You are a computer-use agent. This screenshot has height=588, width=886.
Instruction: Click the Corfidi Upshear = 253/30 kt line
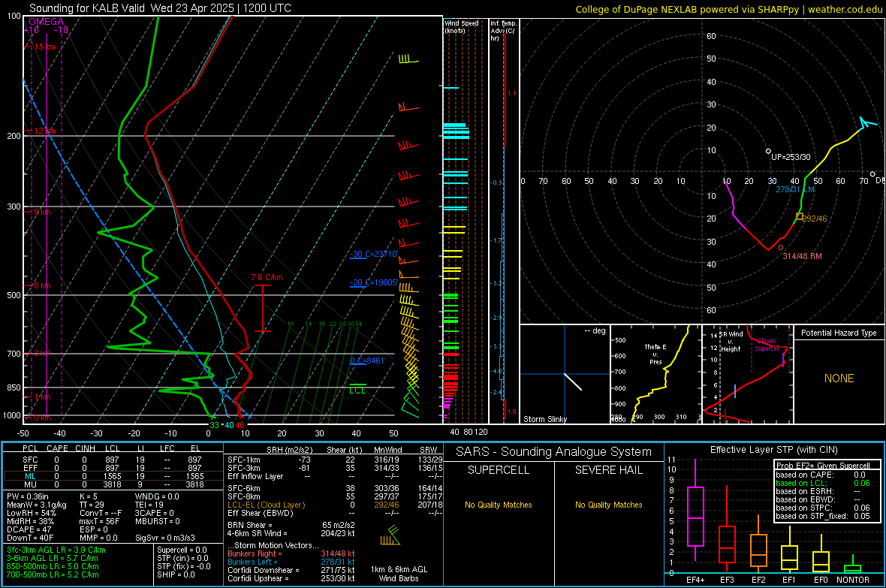291,578
